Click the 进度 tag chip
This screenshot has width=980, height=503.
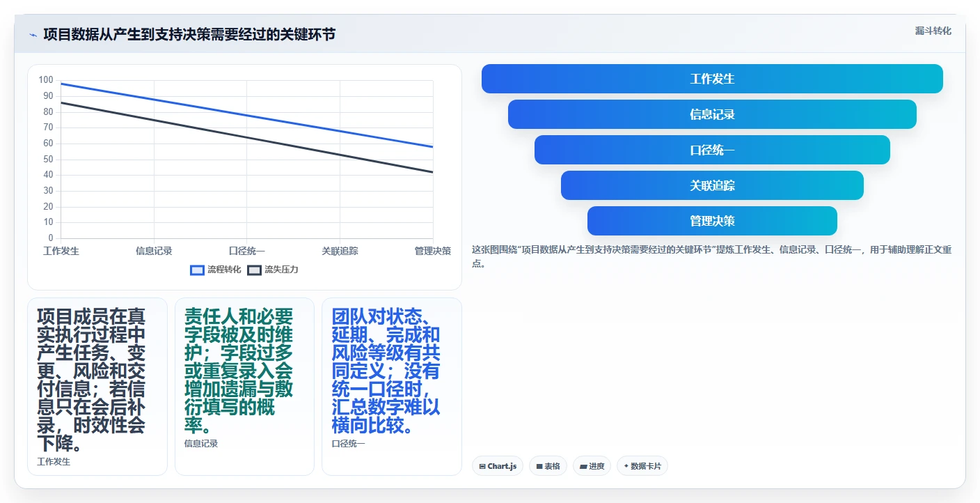click(x=592, y=466)
